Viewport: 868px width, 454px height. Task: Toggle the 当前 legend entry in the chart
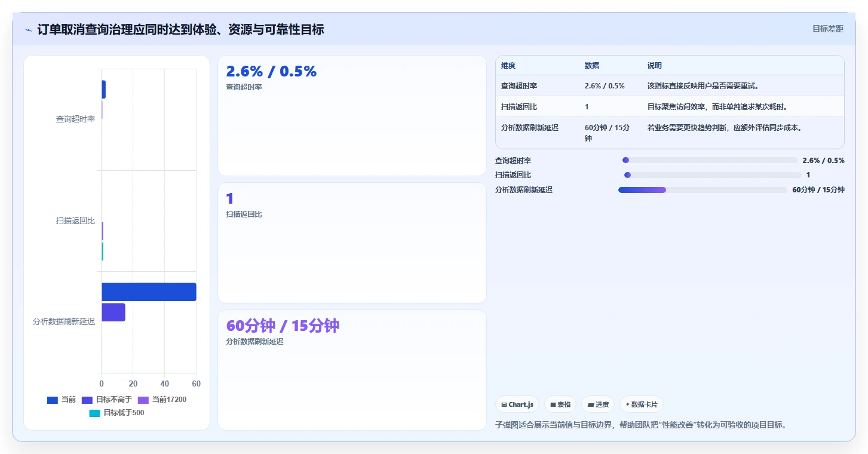coord(62,400)
